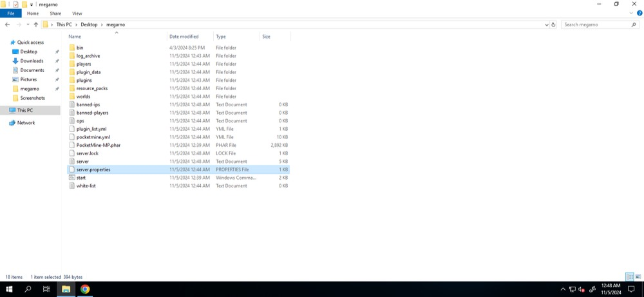The width and height of the screenshot is (644, 297).
Task: Expand the address bar history dropdown
Action: [547, 24]
